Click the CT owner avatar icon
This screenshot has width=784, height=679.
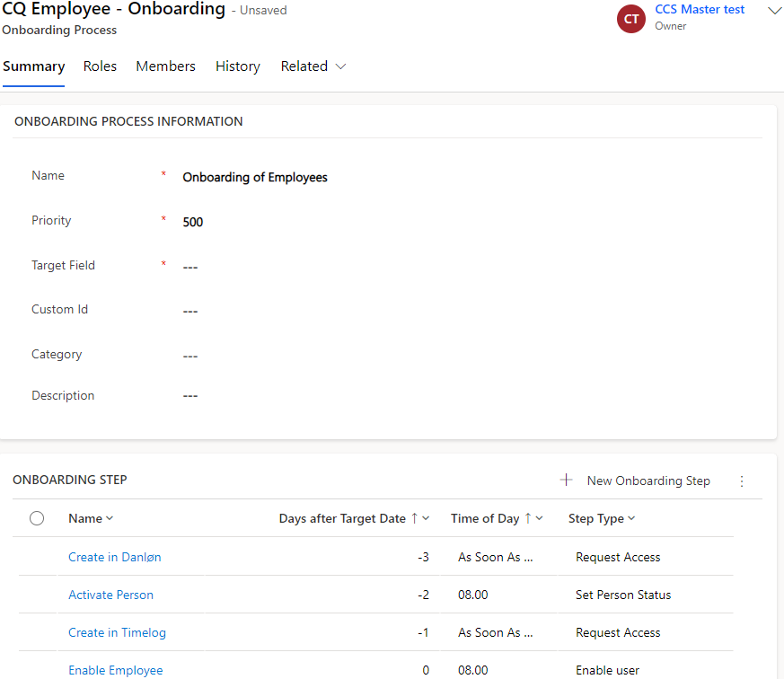631,19
